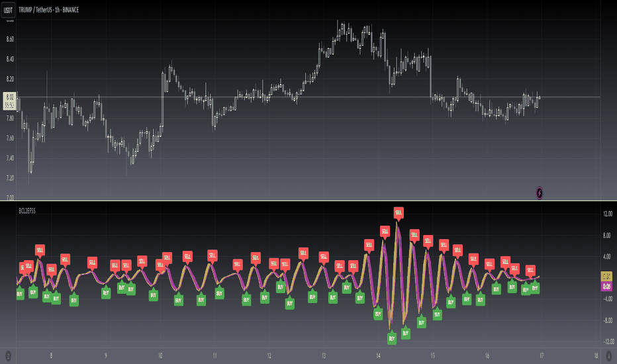Image resolution: width=617 pixels, height=364 pixels.
Task: Click the magenta 0.06 indicator value label
Action: click(606, 286)
